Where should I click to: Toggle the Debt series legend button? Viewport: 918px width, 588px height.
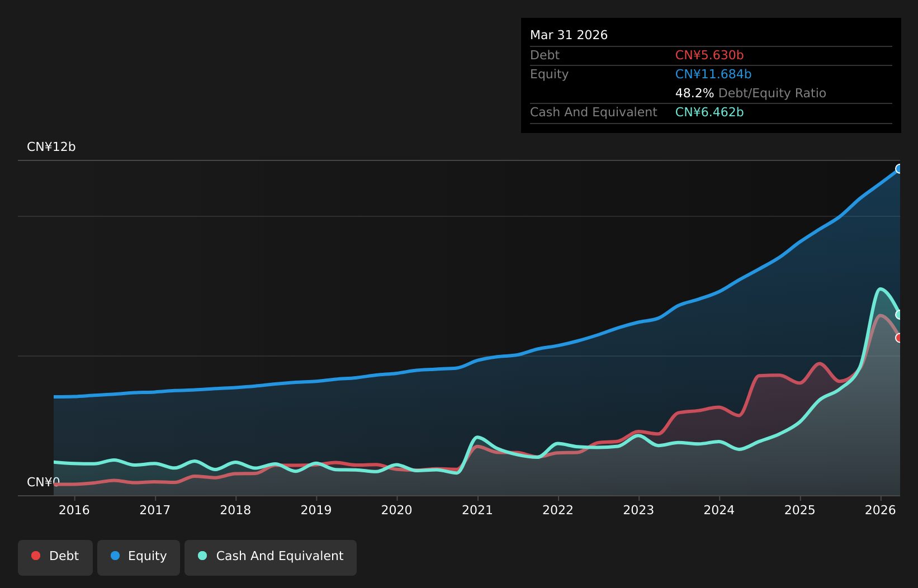[55, 557]
